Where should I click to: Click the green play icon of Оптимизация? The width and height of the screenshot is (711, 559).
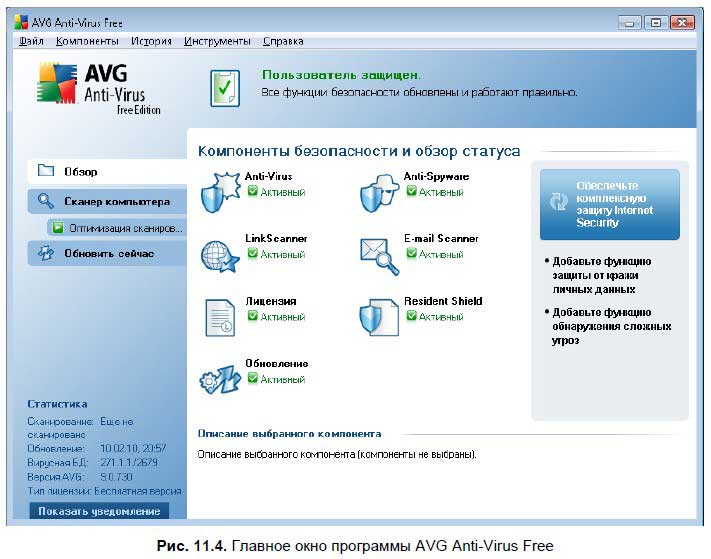pos(58,227)
